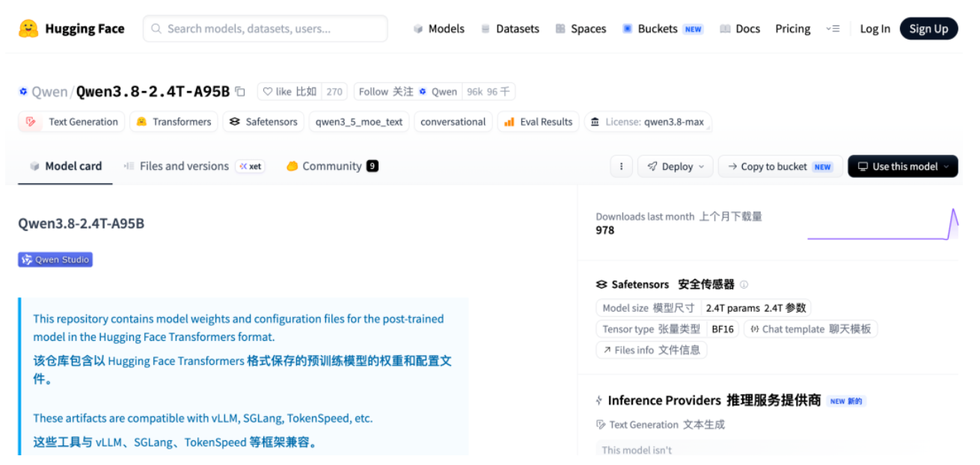This screenshot has width=980, height=465.
Task: Open Buckets in the top navigation
Action: coord(663,28)
